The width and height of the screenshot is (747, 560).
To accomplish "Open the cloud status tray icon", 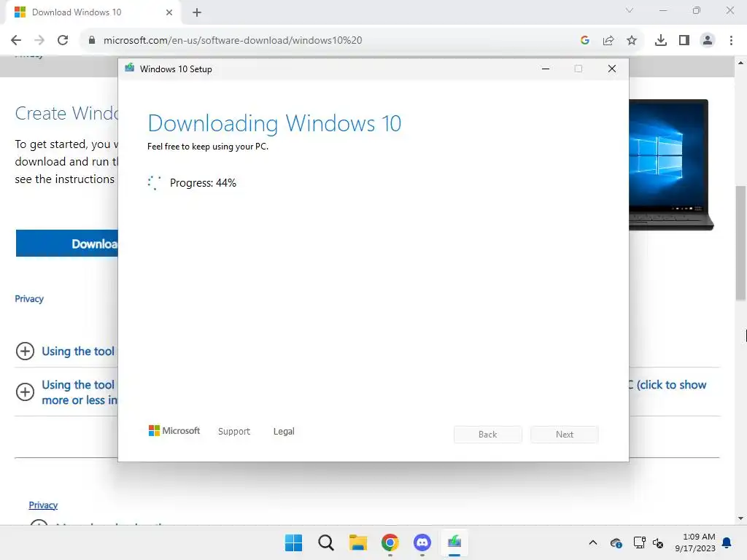I will 616,542.
